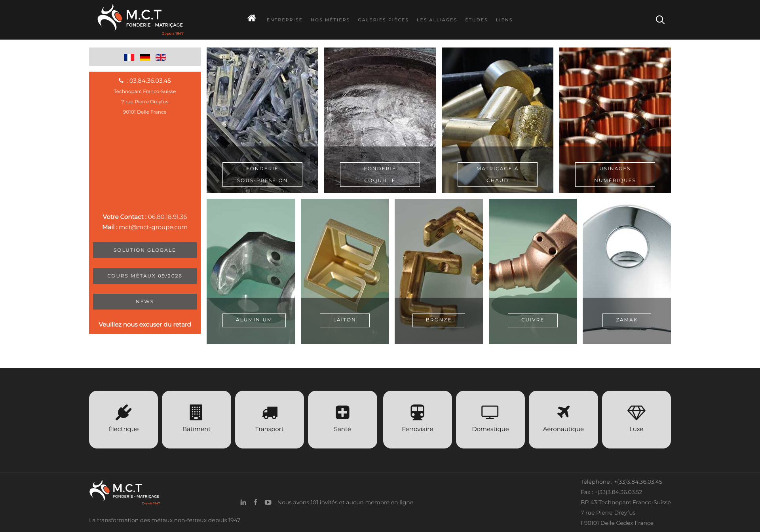Select the Bâtiment building sector tile
This screenshot has height=532, width=760.
tap(196, 420)
